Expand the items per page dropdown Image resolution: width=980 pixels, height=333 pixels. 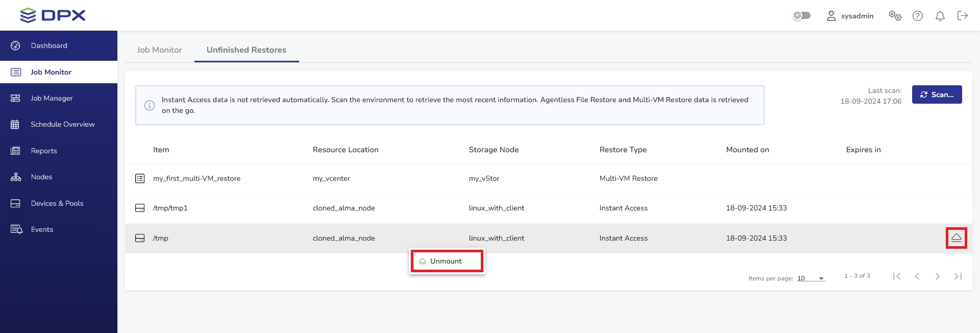[811, 278]
